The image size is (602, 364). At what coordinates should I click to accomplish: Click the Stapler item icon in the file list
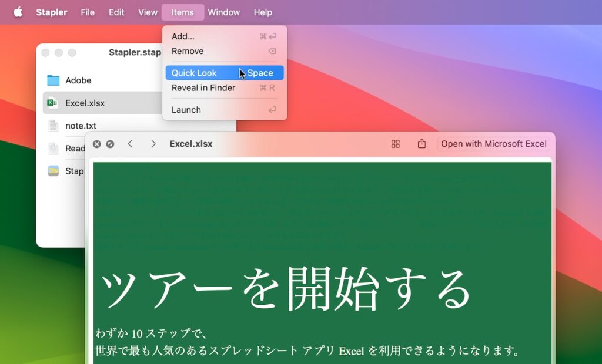(53, 171)
